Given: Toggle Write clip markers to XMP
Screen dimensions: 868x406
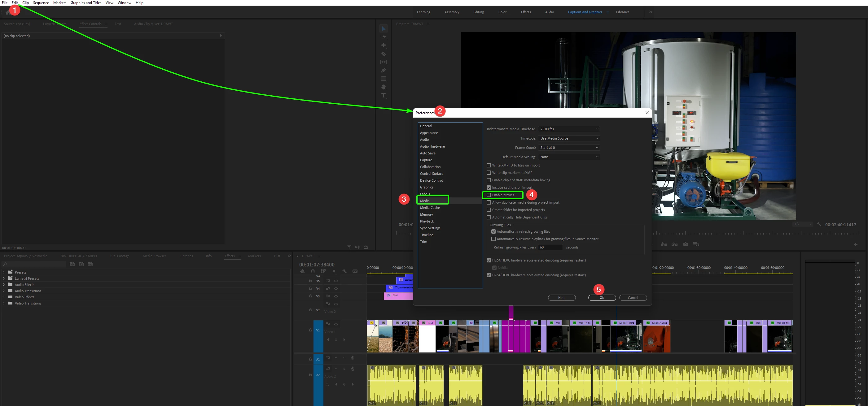Looking at the screenshot, I should tap(489, 173).
